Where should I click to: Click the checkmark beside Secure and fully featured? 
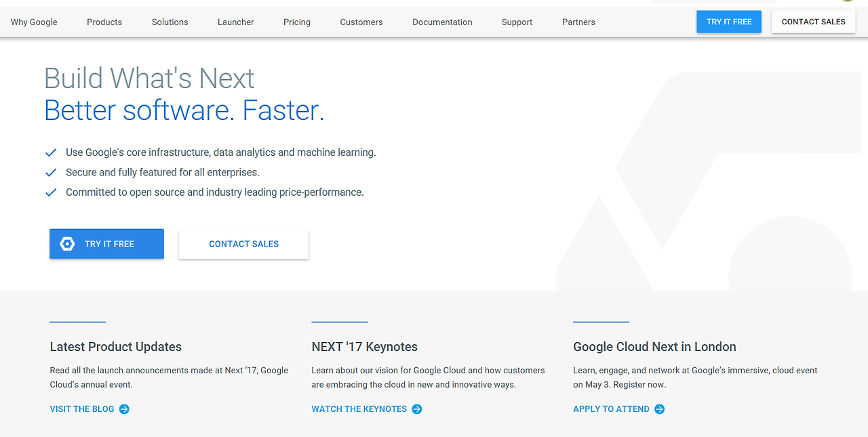click(51, 172)
